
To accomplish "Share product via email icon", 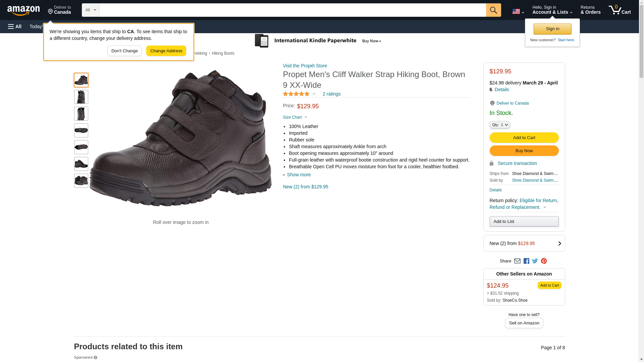I will coord(517,261).
